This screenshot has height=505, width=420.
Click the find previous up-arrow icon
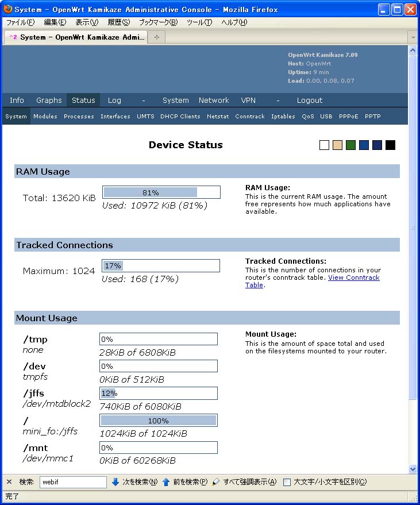pyautogui.click(x=166, y=482)
